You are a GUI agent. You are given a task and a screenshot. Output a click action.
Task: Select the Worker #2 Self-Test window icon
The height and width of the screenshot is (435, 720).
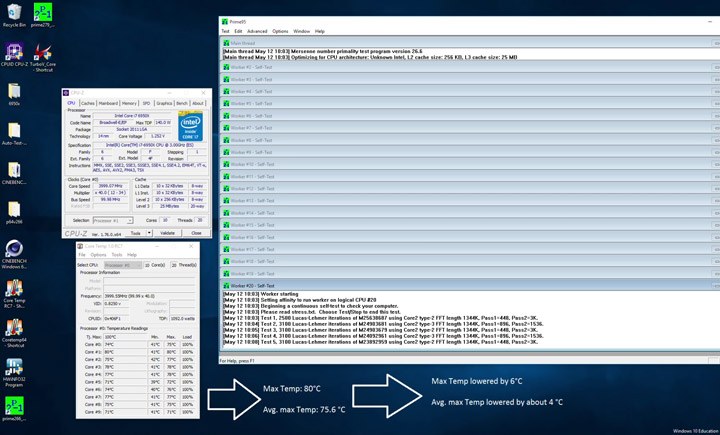pos(227,67)
